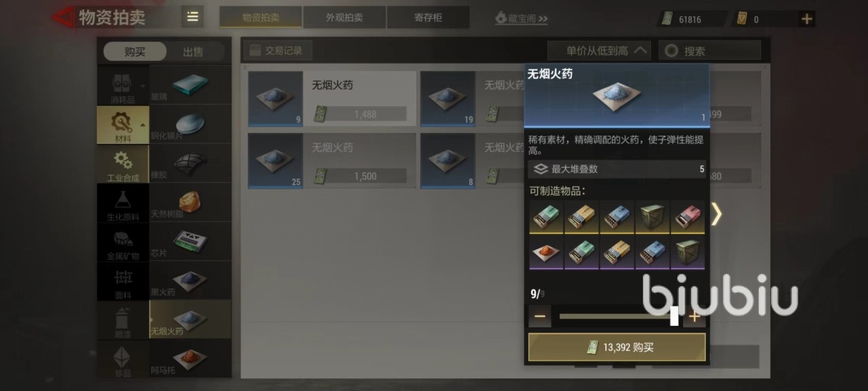
Task: Expand the 消耗品 category group
Action: (x=123, y=86)
